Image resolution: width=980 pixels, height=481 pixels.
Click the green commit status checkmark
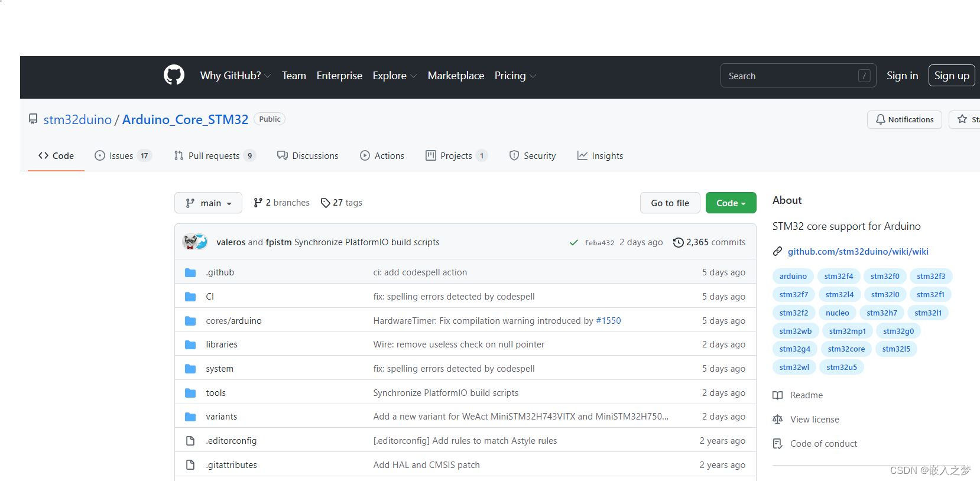tap(573, 242)
